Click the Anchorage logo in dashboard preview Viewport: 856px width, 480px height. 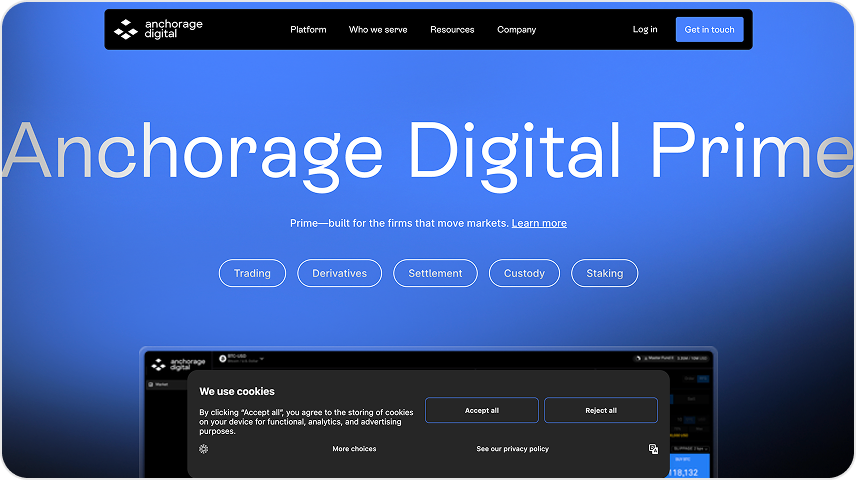coord(179,364)
